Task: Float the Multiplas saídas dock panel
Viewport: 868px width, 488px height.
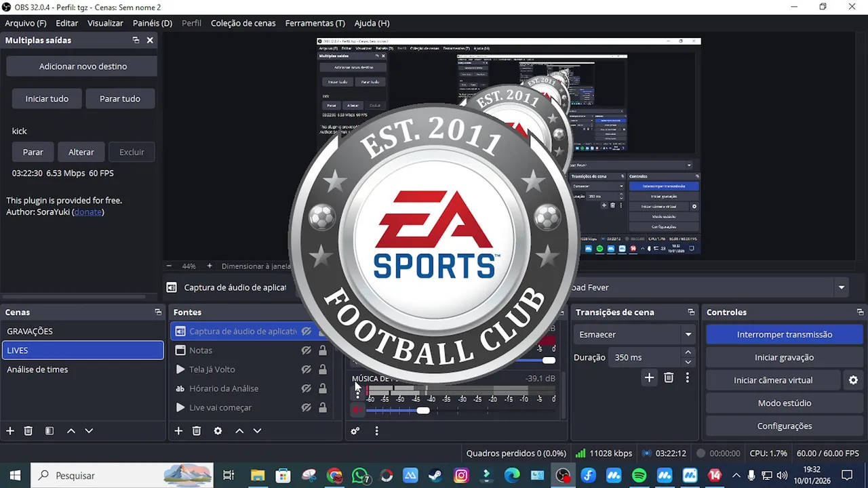Action: pyautogui.click(x=136, y=41)
